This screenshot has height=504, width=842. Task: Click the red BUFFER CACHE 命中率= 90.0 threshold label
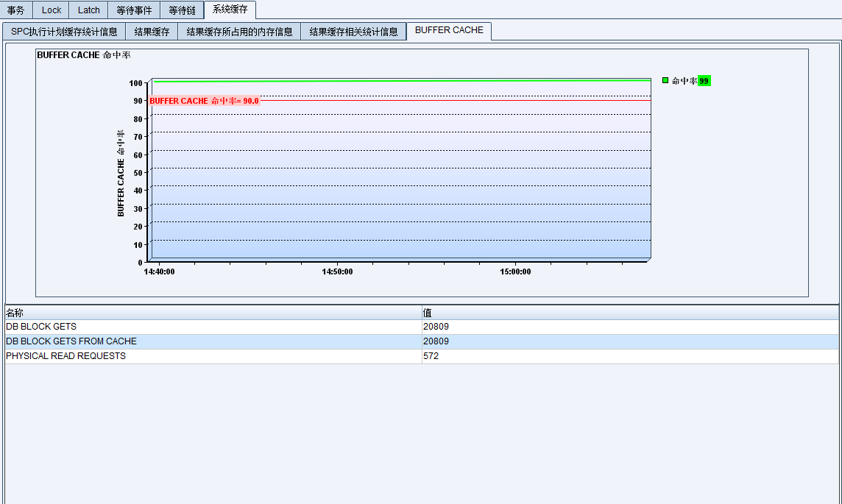pyautogui.click(x=204, y=101)
